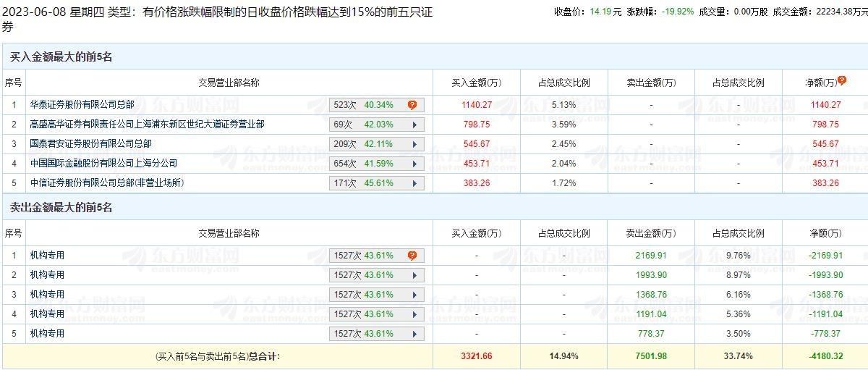This screenshot has height=370, width=868.
Task: Expand 1527次 stats box in fifth 机构专用 row
Action: click(x=368, y=334)
